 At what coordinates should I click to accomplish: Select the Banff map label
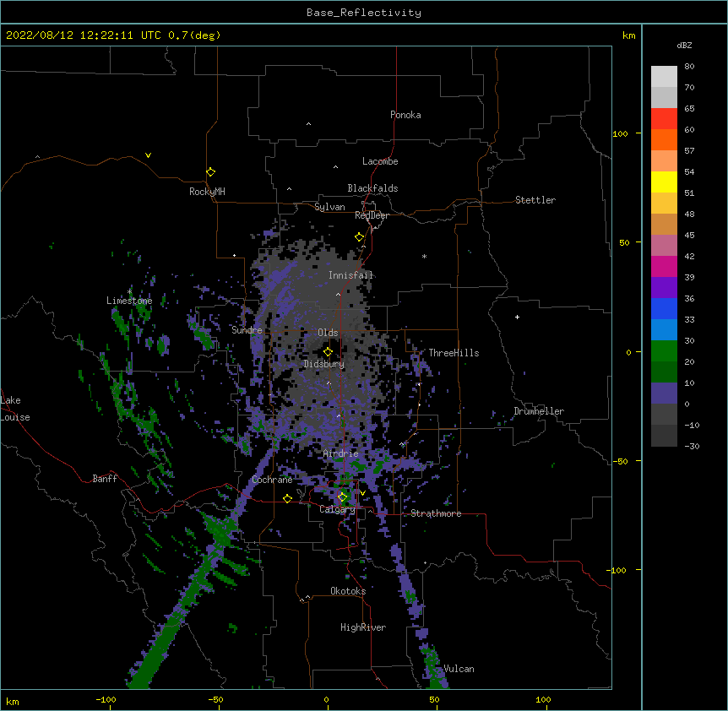[105, 479]
